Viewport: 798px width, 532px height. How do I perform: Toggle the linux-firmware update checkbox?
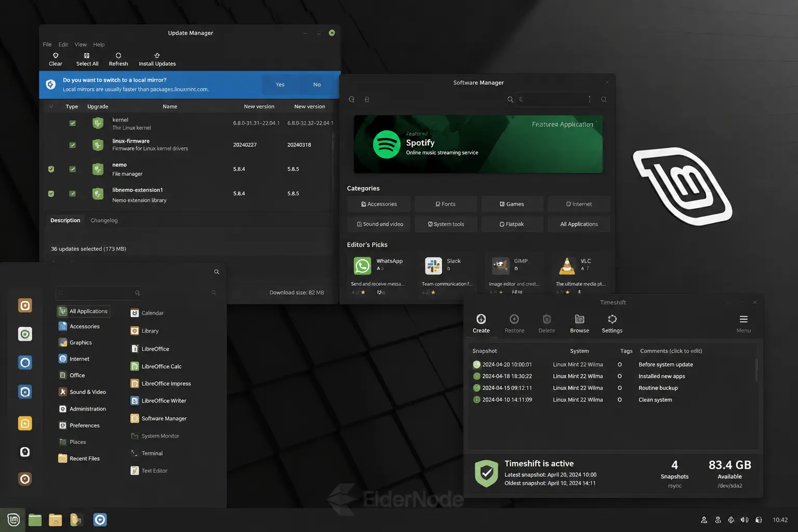72,145
